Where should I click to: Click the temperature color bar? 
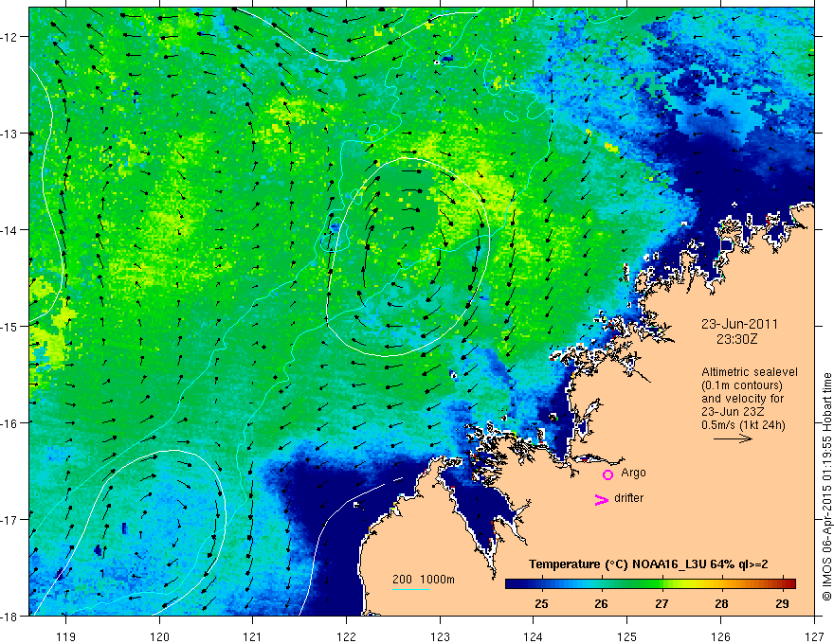tap(650, 583)
